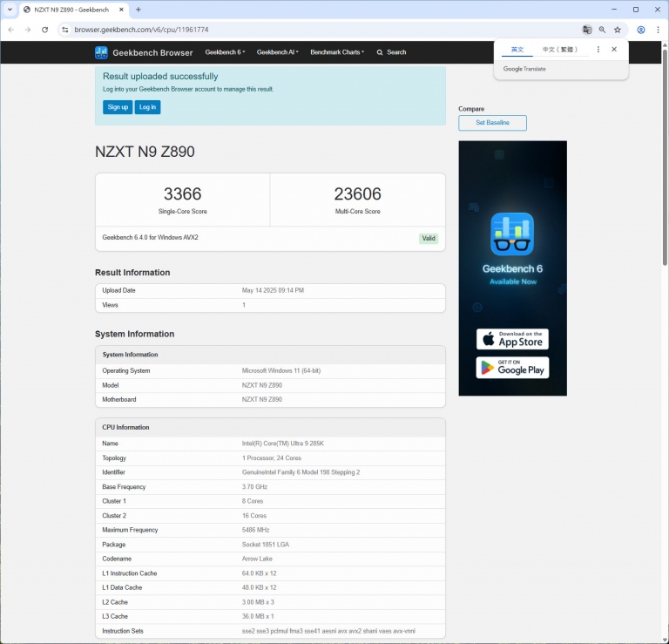Viewport: 669px width, 644px height.
Task: Click 'Geekbench 6 Available Now' ad text
Action: pos(512,275)
